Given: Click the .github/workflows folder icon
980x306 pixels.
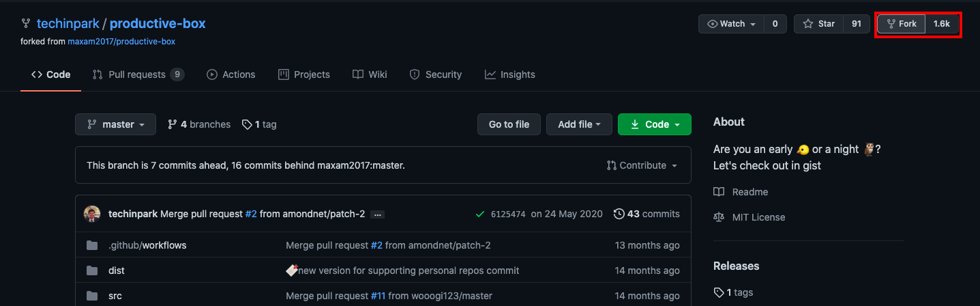Looking at the screenshot, I should coord(92,245).
